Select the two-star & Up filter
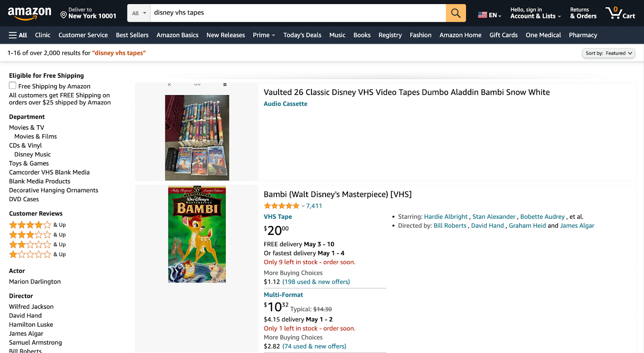Viewport: 644px width, 353px height. coord(30,244)
